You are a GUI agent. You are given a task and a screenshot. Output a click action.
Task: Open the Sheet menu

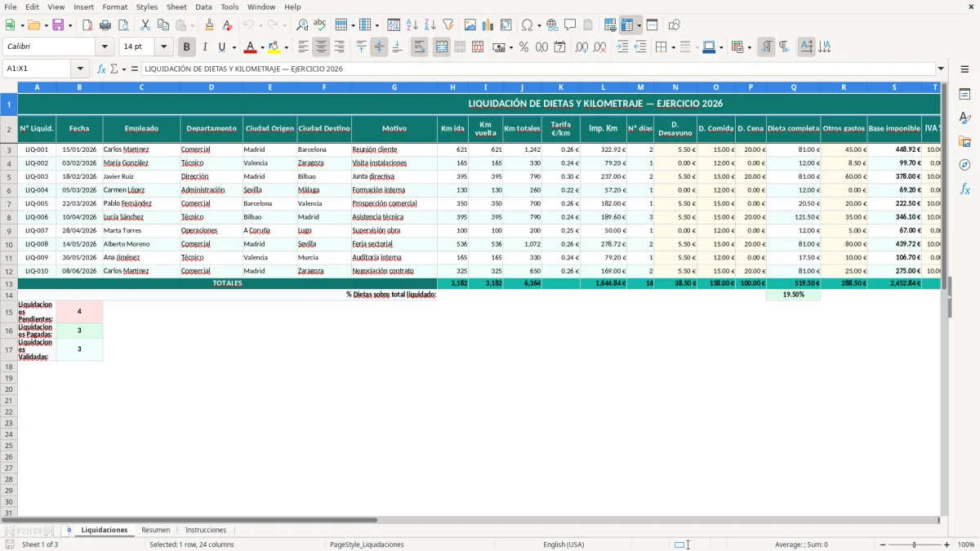pos(176,7)
